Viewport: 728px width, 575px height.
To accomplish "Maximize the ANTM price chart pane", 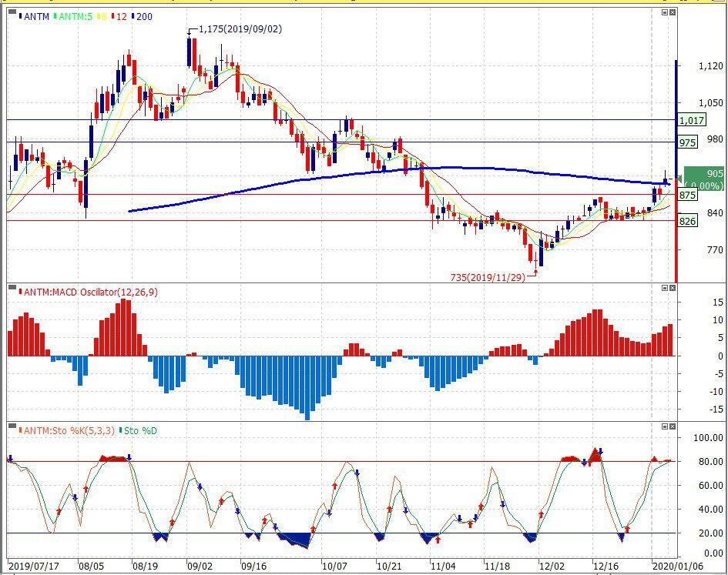I will (665, 12).
